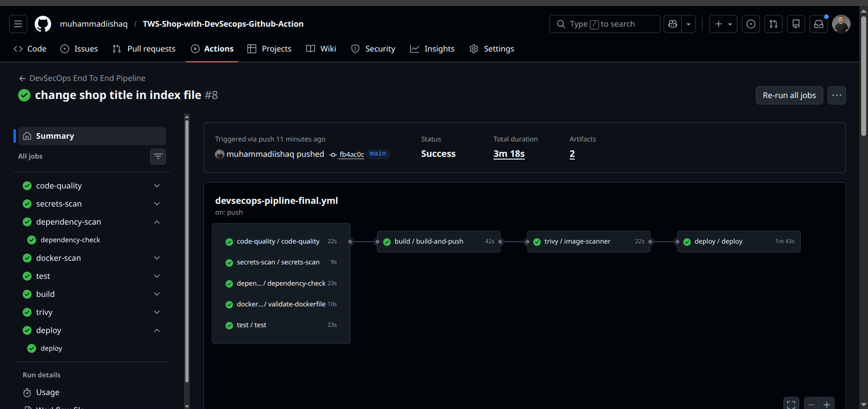Open the Copilot chat icon
Image resolution: width=868 pixels, height=409 pixels.
point(673,24)
